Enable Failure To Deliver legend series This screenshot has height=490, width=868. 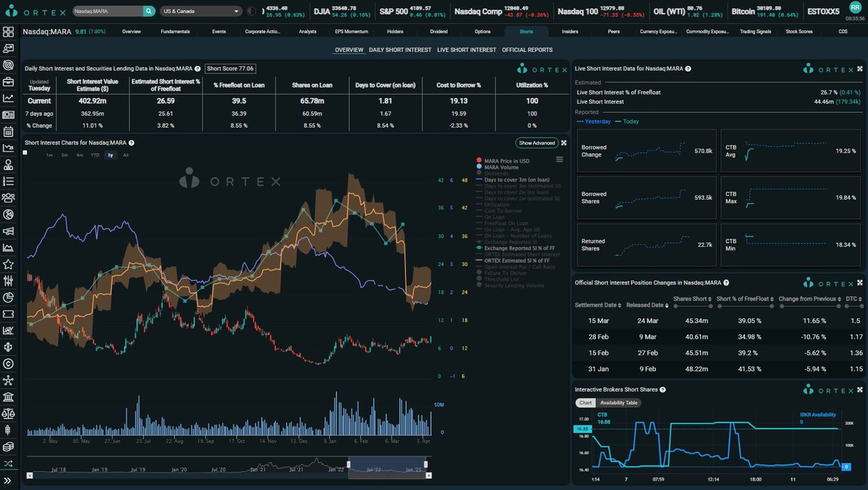503,273
